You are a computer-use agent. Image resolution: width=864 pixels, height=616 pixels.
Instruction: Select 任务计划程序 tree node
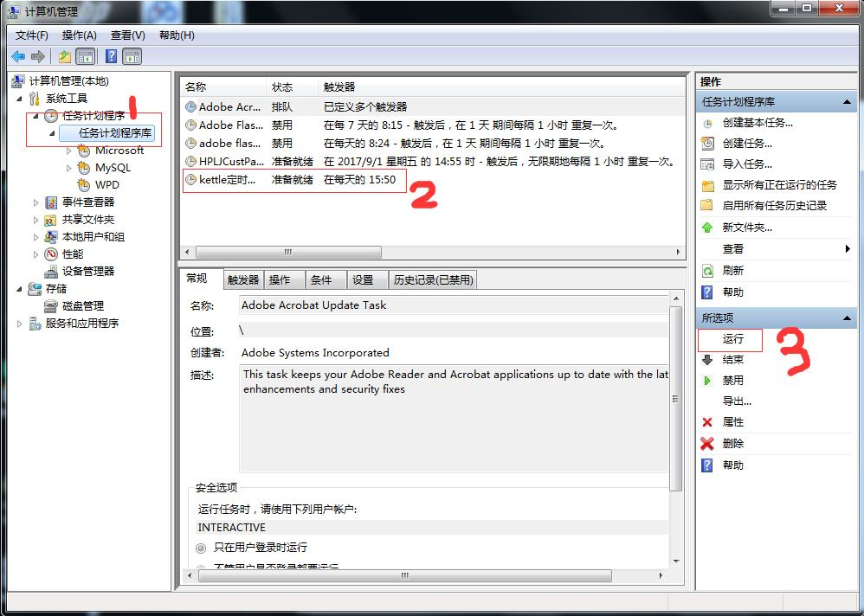(93, 116)
